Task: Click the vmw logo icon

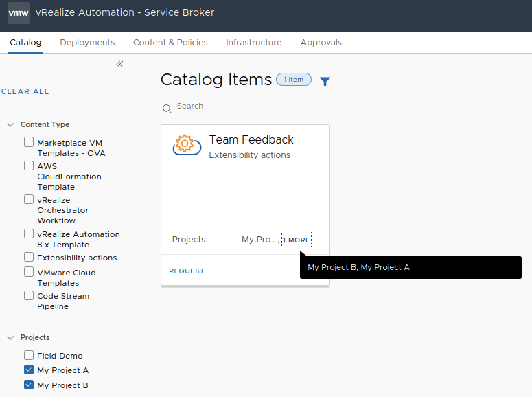Action: coord(19,13)
